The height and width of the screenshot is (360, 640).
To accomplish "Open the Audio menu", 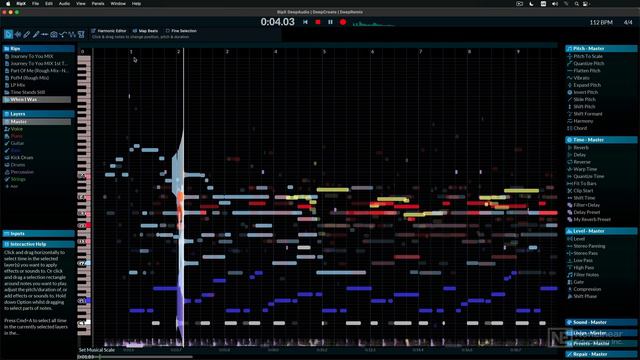I will (64, 4).
